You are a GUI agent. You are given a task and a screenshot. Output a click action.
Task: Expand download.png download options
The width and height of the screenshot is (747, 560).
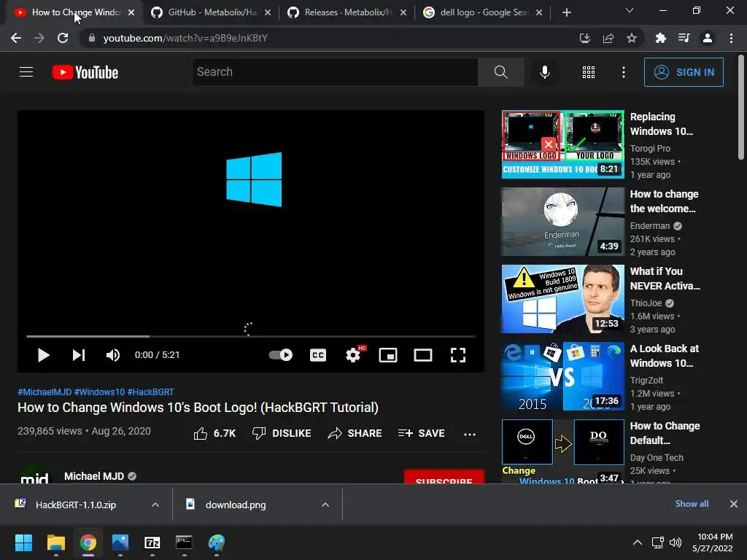coord(325,505)
